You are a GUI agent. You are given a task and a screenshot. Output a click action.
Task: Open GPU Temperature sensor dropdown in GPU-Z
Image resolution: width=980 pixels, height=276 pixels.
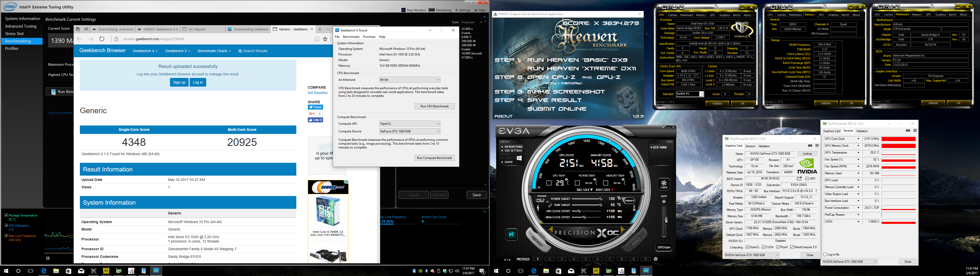(858, 153)
